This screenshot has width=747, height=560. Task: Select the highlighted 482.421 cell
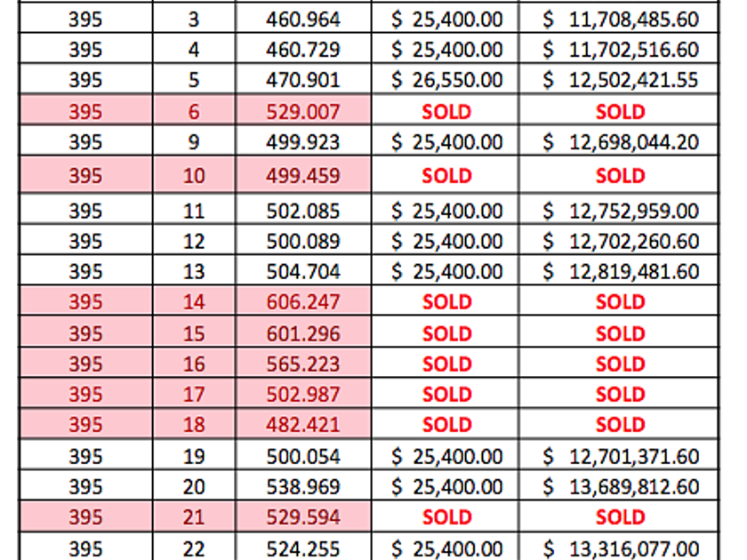[302, 424]
